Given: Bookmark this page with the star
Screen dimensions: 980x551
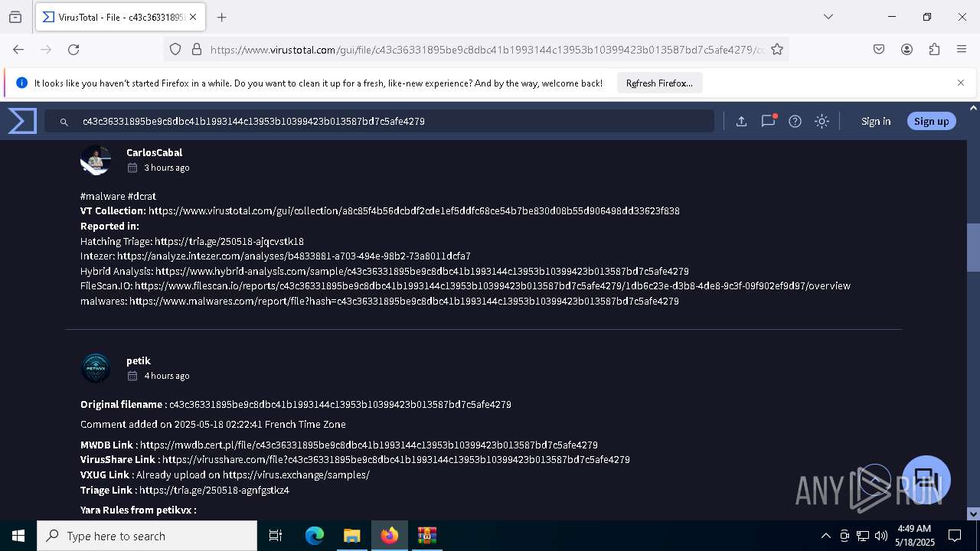Looking at the screenshot, I should (777, 49).
